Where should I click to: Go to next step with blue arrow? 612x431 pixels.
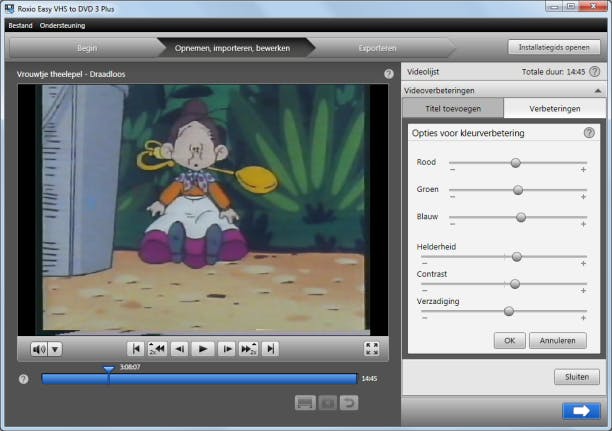[x=581, y=411]
